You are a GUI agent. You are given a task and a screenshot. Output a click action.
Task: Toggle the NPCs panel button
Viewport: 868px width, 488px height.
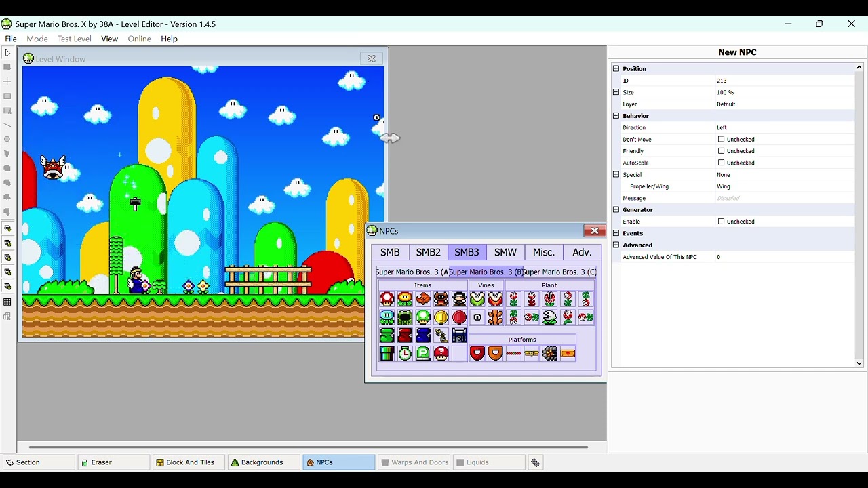click(339, 462)
